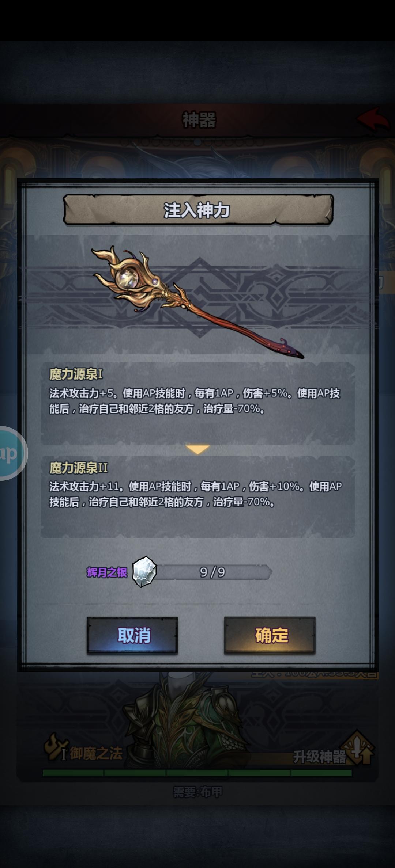Tap the 御魔之法 skill icon
Viewport: 395px width, 868px height.
(56, 747)
